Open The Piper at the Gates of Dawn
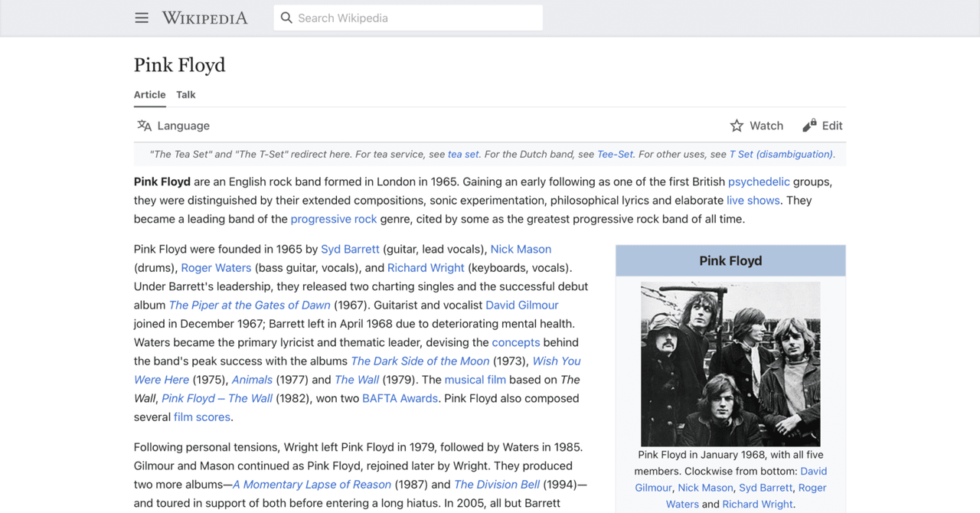This screenshot has width=980, height=513. pyautogui.click(x=250, y=305)
